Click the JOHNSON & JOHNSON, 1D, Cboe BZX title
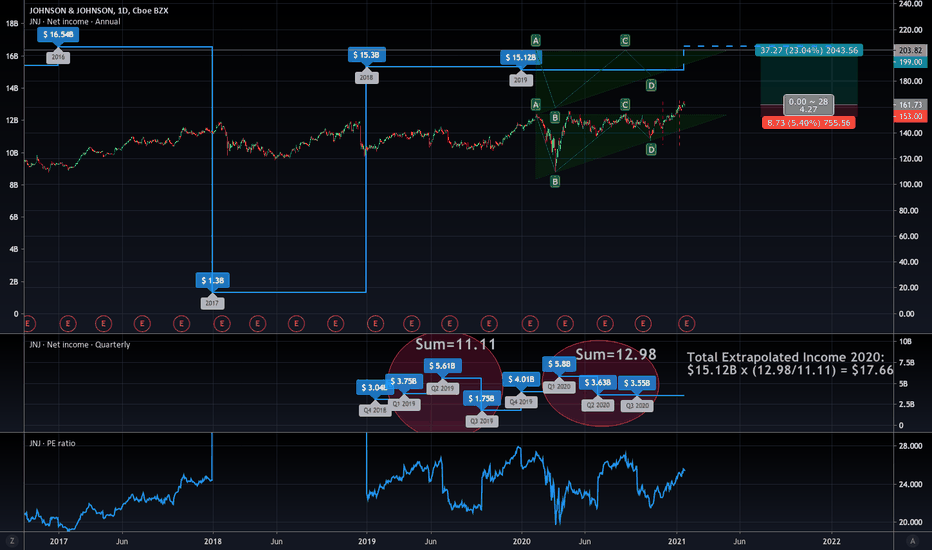 99,11
